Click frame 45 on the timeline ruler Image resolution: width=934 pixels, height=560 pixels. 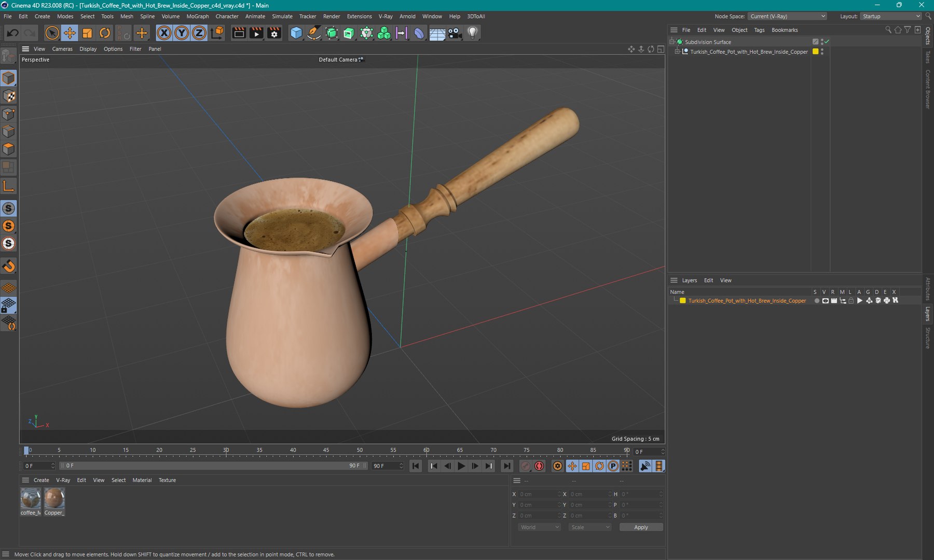[326, 451]
